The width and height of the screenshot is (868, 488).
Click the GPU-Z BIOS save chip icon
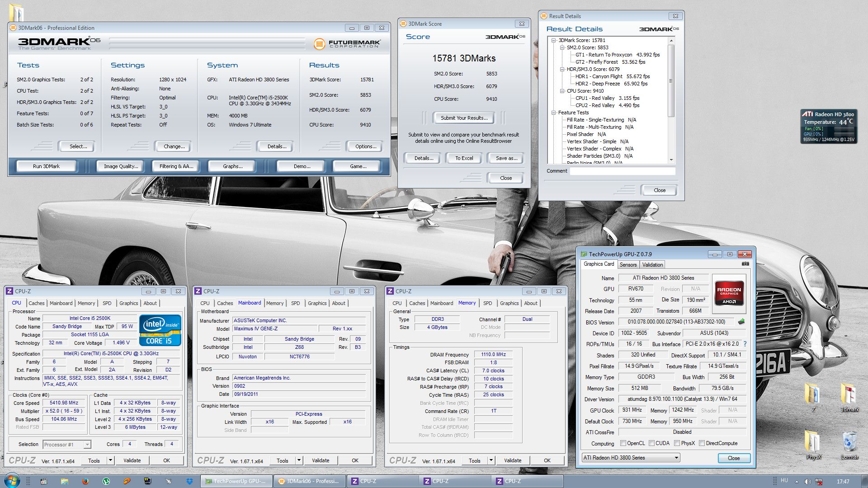click(741, 322)
